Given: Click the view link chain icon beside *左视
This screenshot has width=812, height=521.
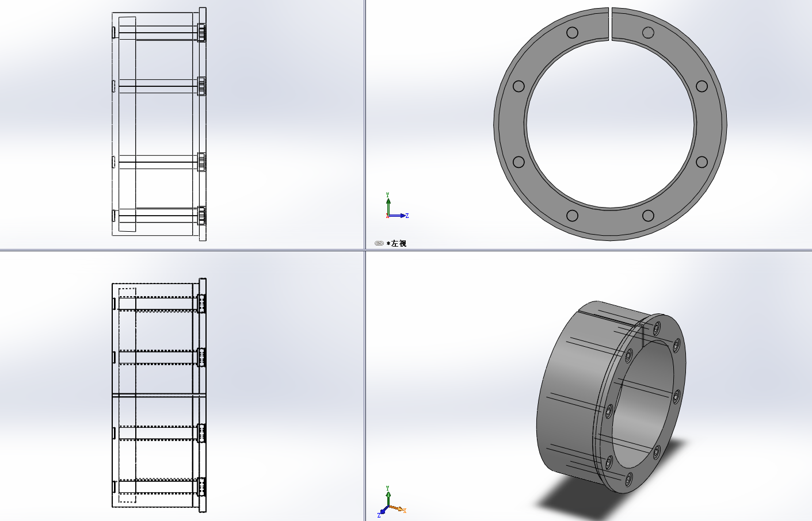Looking at the screenshot, I should (x=379, y=244).
